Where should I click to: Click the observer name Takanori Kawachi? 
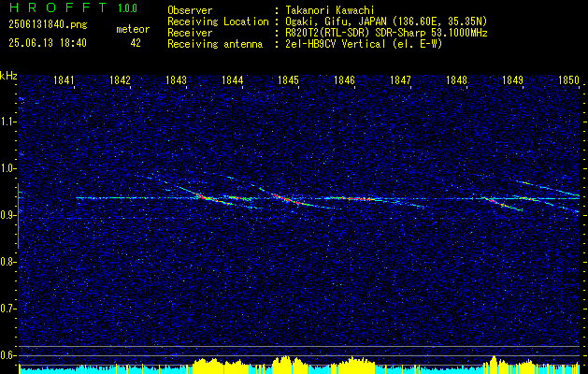[x=330, y=10]
